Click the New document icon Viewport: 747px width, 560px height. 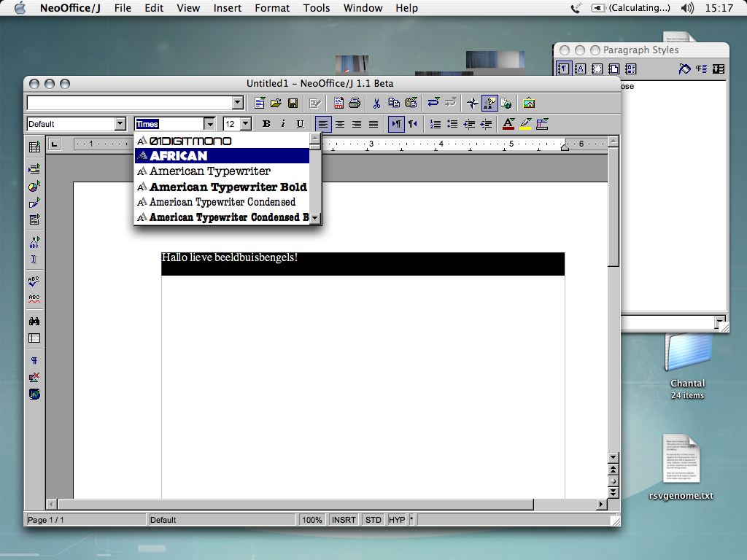(260, 103)
